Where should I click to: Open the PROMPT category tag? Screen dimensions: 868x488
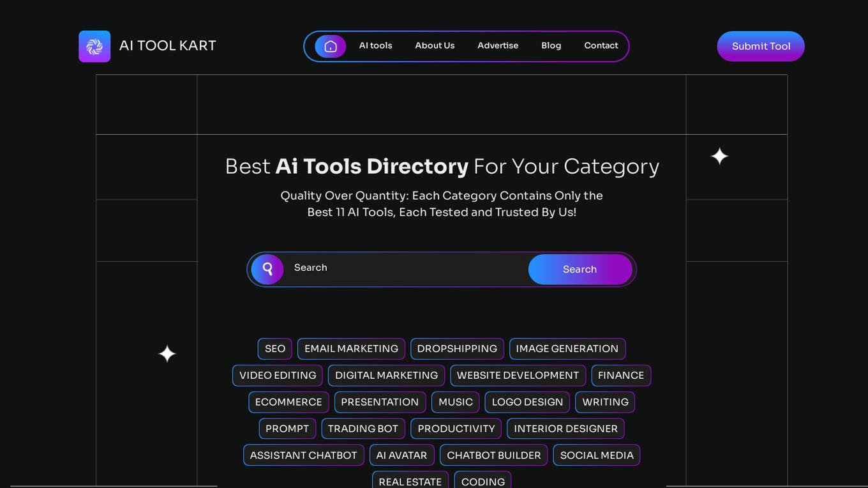click(287, 429)
